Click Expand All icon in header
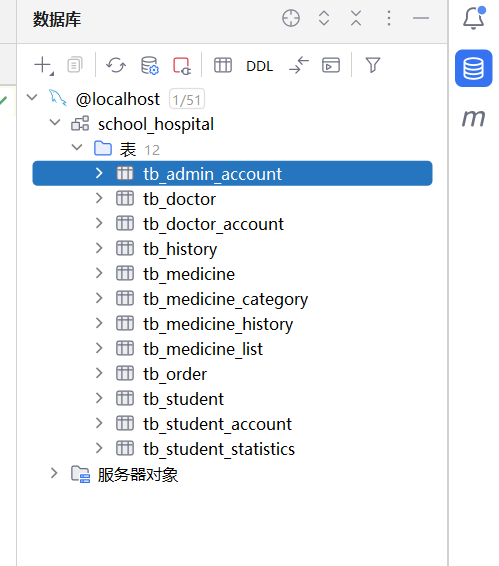The height and width of the screenshot is (566, 499). click(x=324, y=18)
